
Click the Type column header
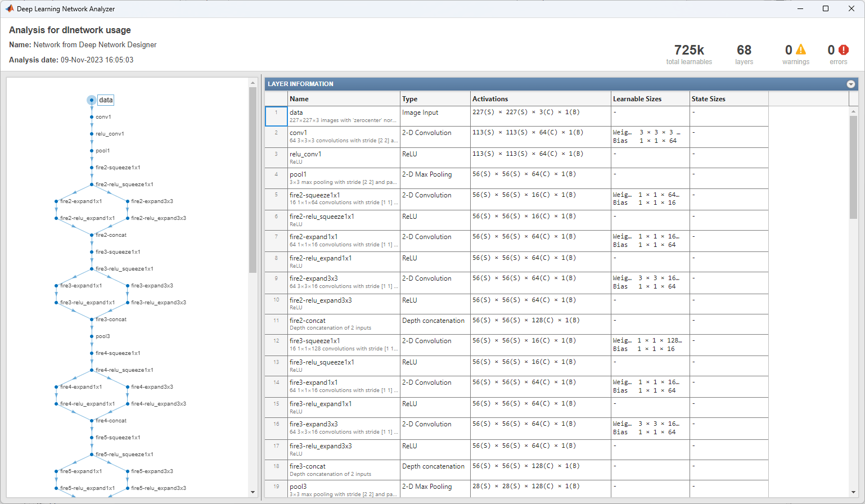point(409,99)
